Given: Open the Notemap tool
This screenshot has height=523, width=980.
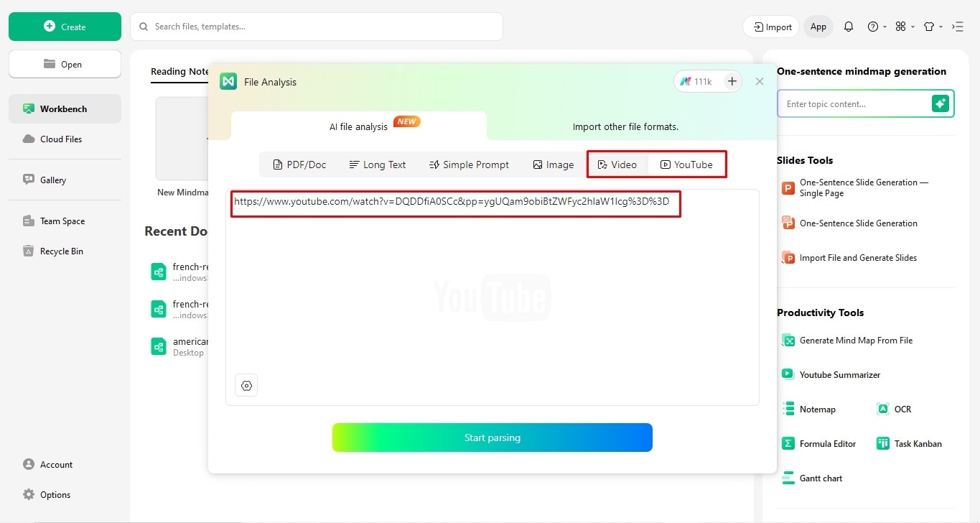Looking at the screenshot, I should 810,409.
